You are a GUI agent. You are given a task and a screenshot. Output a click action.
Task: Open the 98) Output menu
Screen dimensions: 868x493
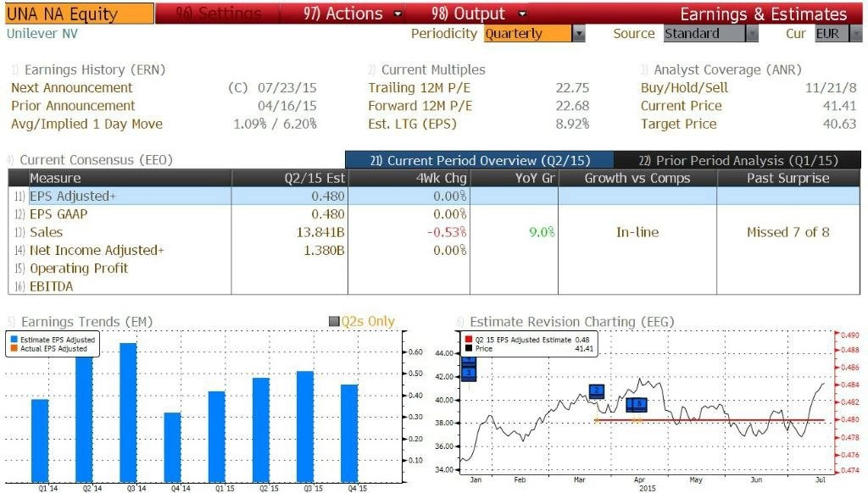468,14
